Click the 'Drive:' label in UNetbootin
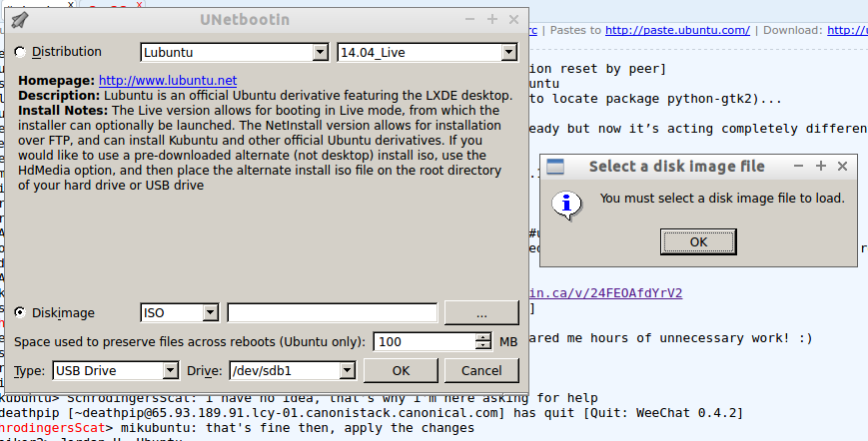The height and width of the screenshot is (441, 868). pos(205,371)
